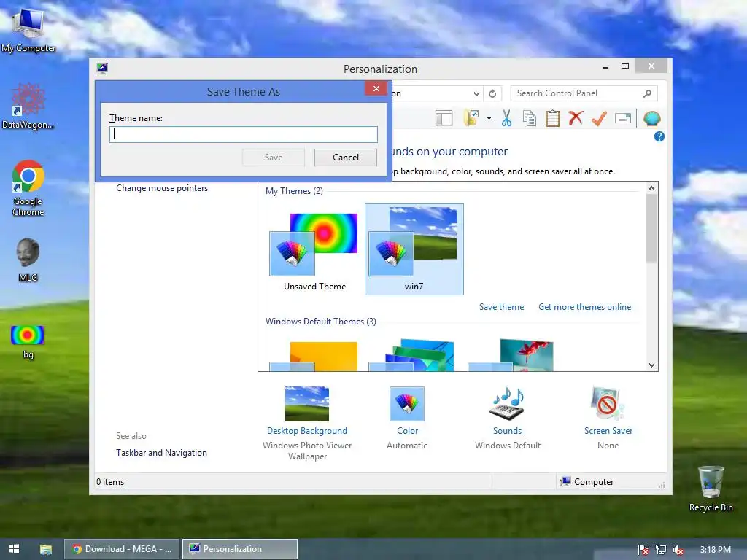Click the search magnifier icon
This screenshot has width=747, height=560.
pos(647,93)
